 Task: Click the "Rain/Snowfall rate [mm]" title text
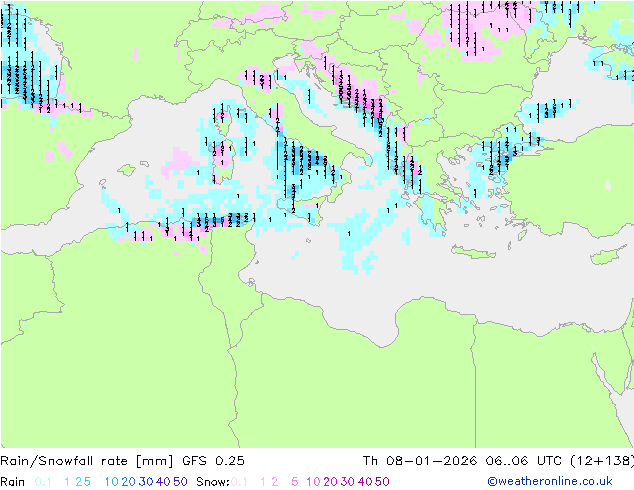[x=87, y=461]
